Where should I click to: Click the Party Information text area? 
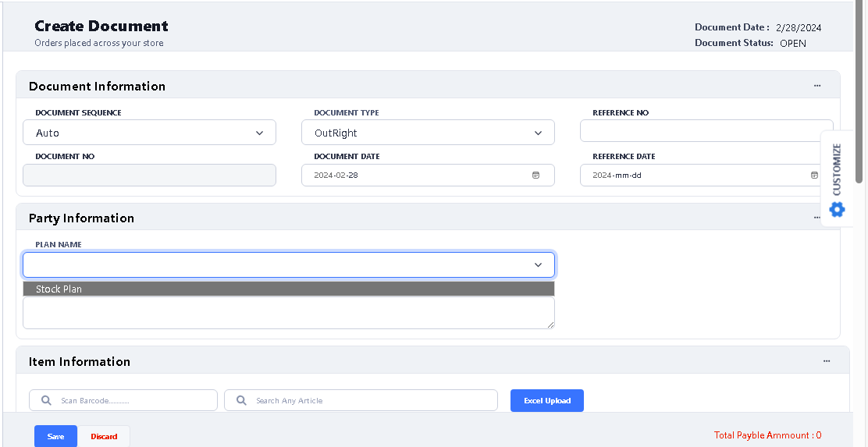point(289,313)
